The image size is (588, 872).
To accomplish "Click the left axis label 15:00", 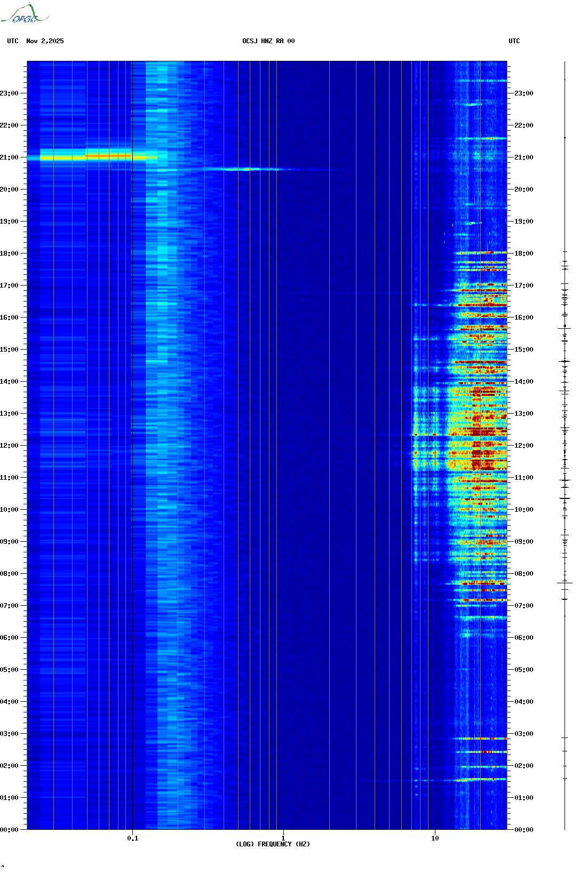I will click(x=9, y=350).
